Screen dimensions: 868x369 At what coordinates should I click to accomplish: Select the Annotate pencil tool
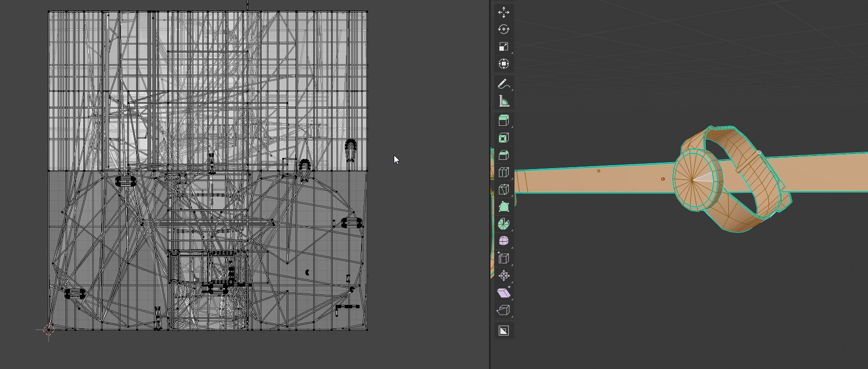click(503, 84)
